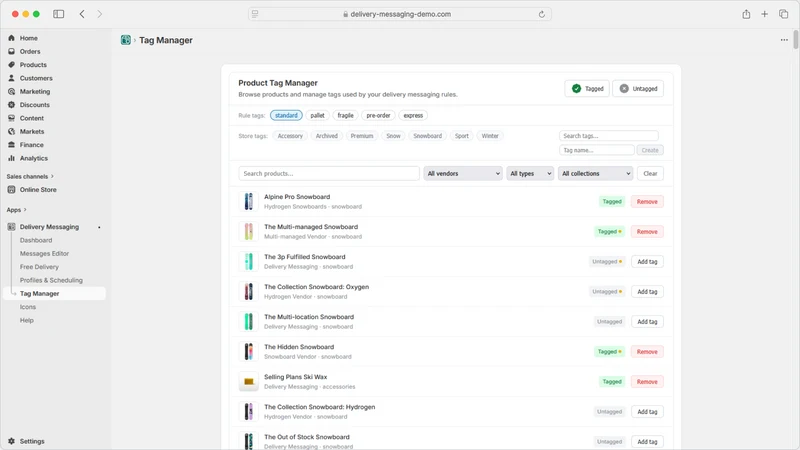Toggle the Premium store tag
Viewport: 800px width, 450px height.
tap(362, 136)
